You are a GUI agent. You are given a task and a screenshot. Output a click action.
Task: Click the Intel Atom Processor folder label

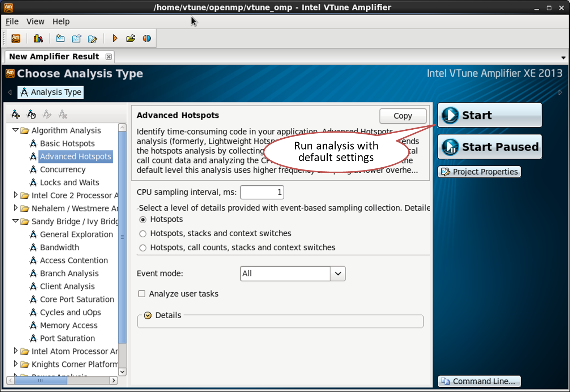point(75,351)
